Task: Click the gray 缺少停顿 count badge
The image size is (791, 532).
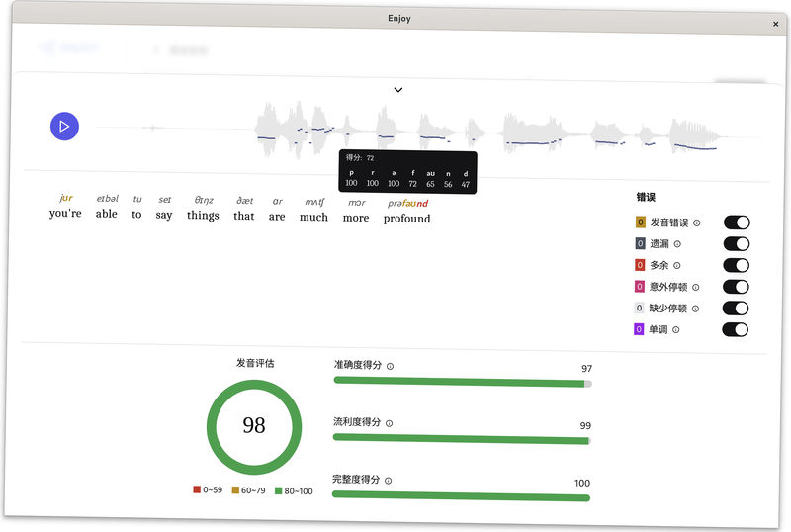Action: [639, 308]
